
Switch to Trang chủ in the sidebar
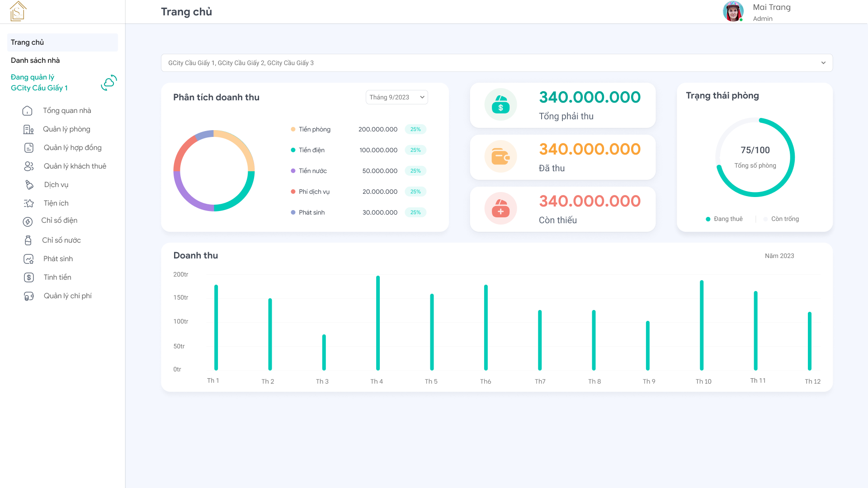pyautogui.click(x=27, y=42)
